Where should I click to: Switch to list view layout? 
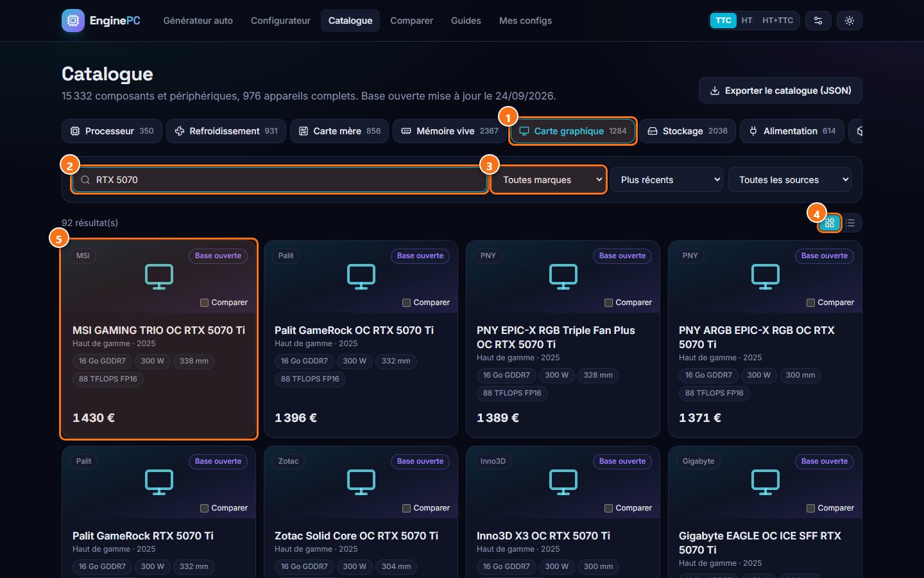pos(850,223)
